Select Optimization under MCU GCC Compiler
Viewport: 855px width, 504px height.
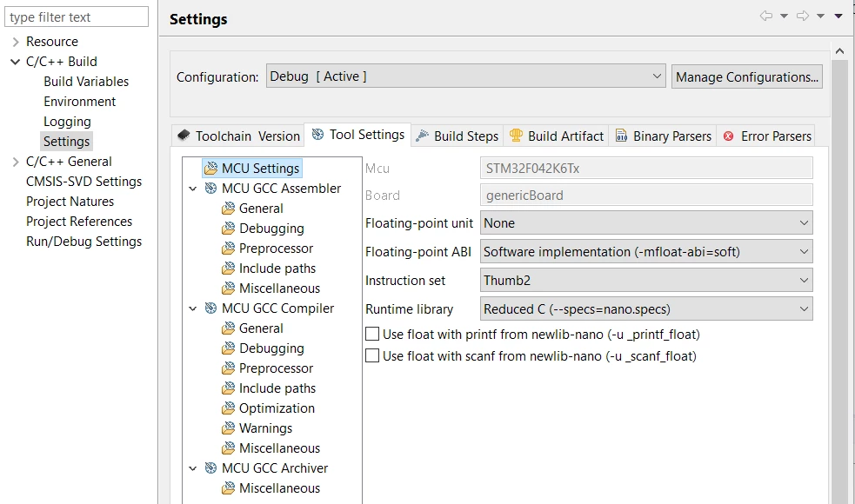[277, 408]
